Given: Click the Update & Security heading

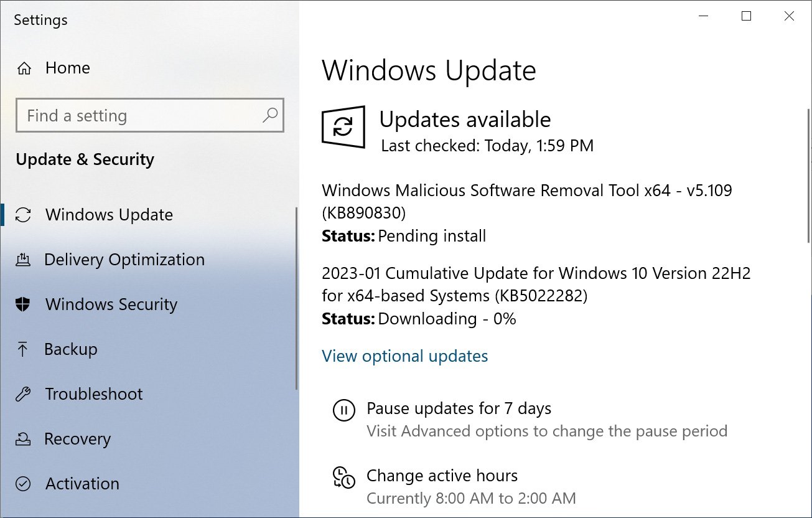Looking at the screenshot, I should [85, 159].
